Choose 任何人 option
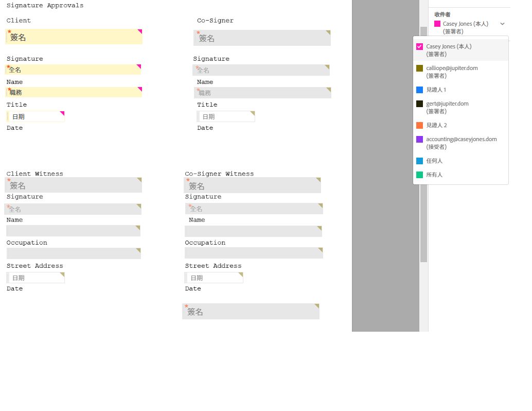The height and width of the screenshot is (411, 532). point(461,161)
